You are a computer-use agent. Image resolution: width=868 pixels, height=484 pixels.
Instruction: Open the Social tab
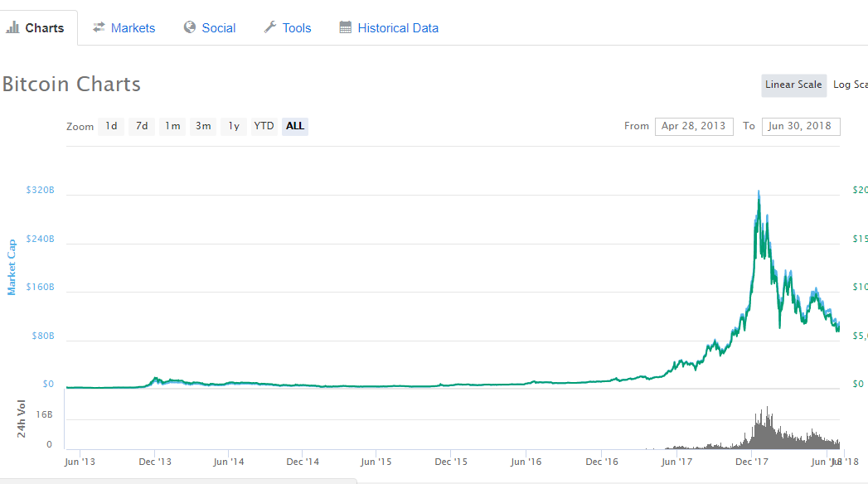210,27
